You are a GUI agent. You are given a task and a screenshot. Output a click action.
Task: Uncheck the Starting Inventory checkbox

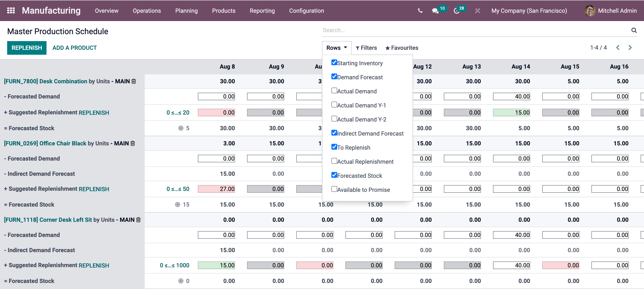coord(334,62)
